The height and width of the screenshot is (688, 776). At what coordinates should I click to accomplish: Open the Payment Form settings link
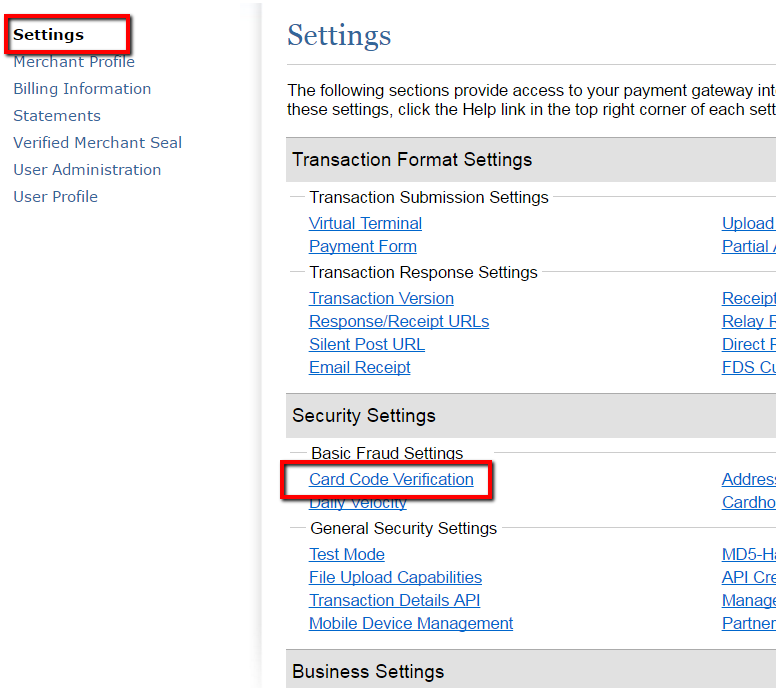(363, 247)
